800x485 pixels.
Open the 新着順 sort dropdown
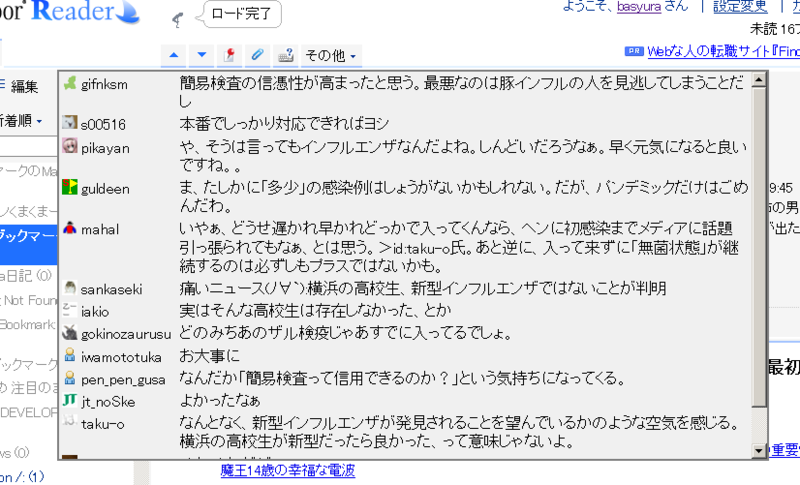(x=20, y=121)
